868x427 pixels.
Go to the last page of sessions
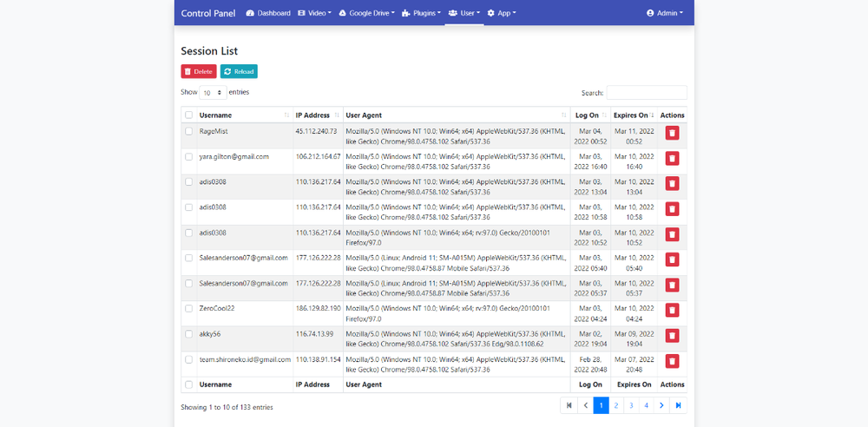(x=678, y=405)
